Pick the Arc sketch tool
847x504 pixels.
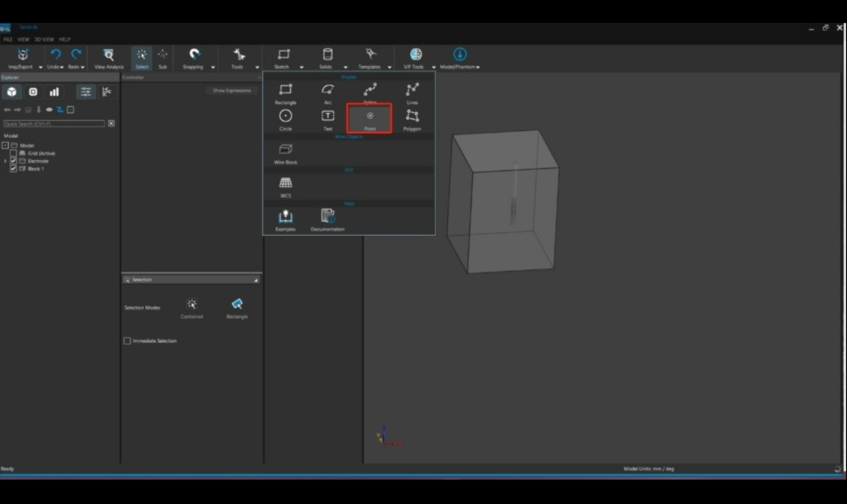(328, 93)
